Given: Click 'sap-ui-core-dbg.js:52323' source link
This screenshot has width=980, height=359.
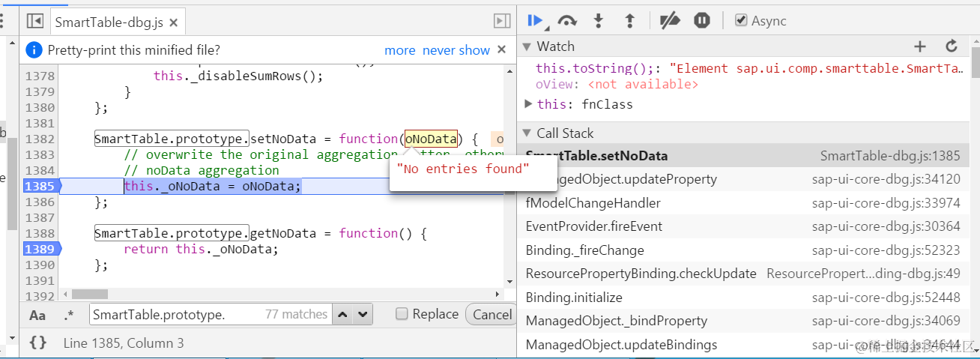Looking at the screenshot, I should point(886,250).
